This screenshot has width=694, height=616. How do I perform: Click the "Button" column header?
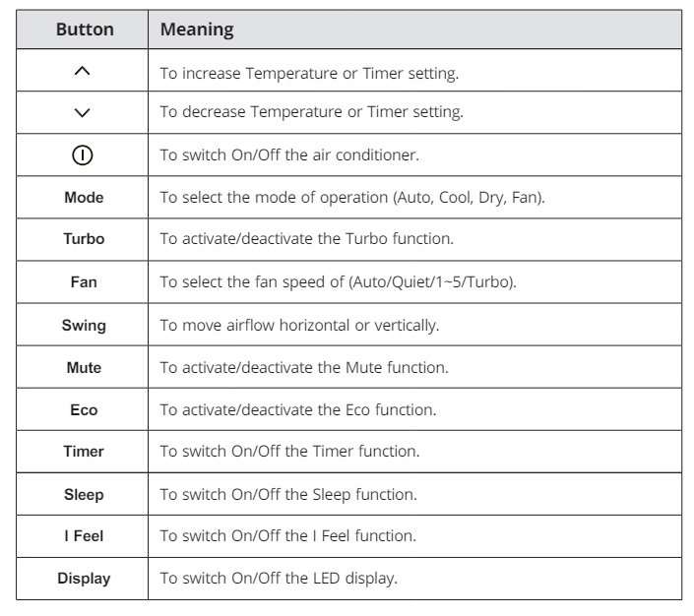coord(85,30)
